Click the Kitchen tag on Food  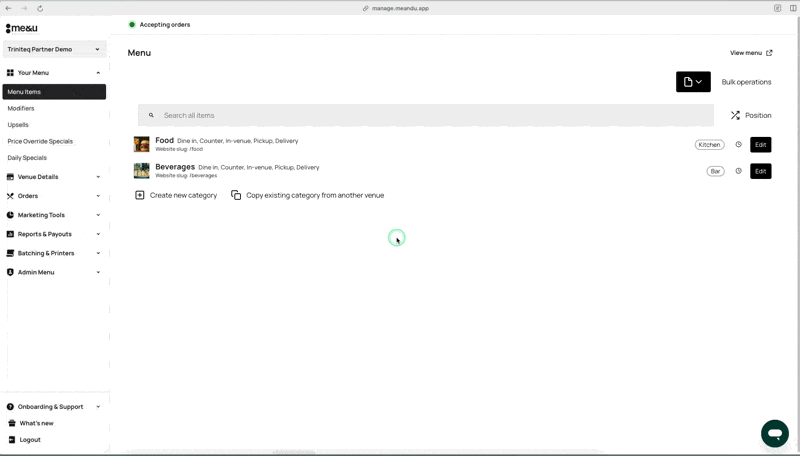pos(709,145)
